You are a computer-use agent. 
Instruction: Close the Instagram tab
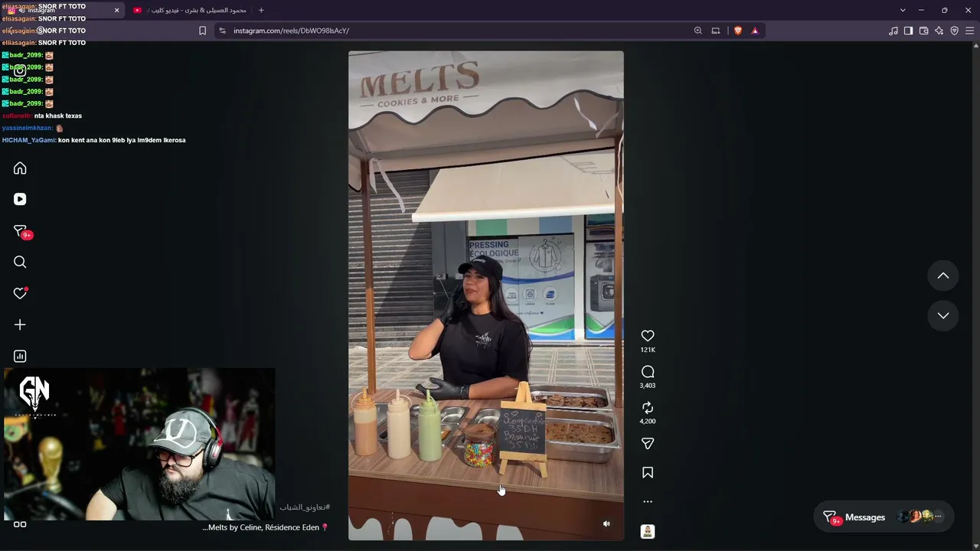pyautogui.click(x=116, y=10)
